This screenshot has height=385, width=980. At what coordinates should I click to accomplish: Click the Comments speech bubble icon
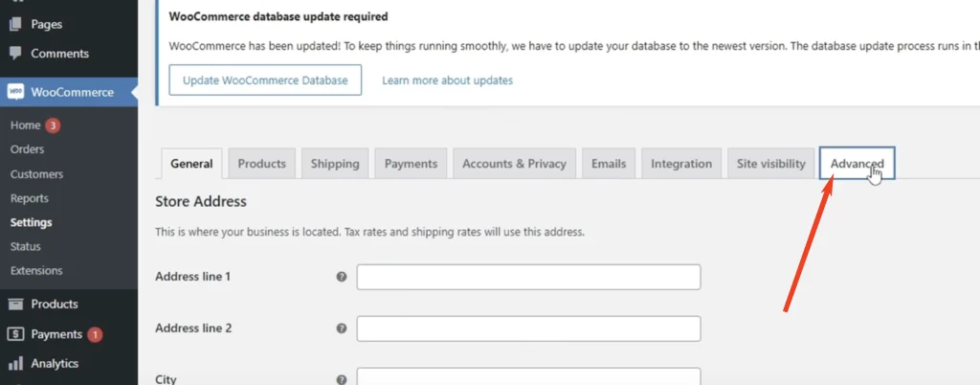pyautogui.click(x=15, y=53)
